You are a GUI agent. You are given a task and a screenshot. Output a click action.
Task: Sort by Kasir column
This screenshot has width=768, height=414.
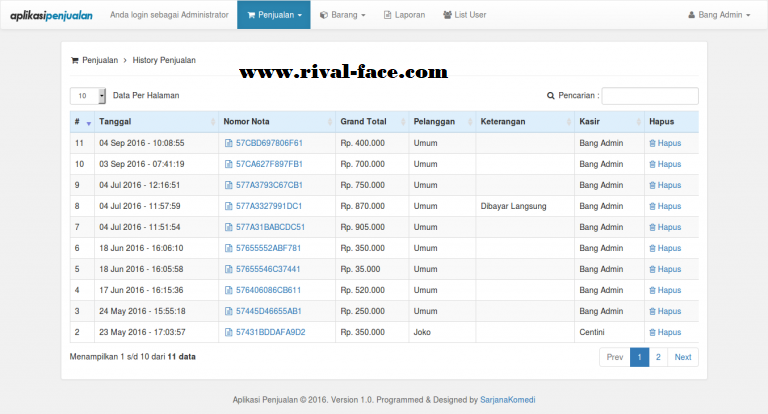click(x=609, y=122)
